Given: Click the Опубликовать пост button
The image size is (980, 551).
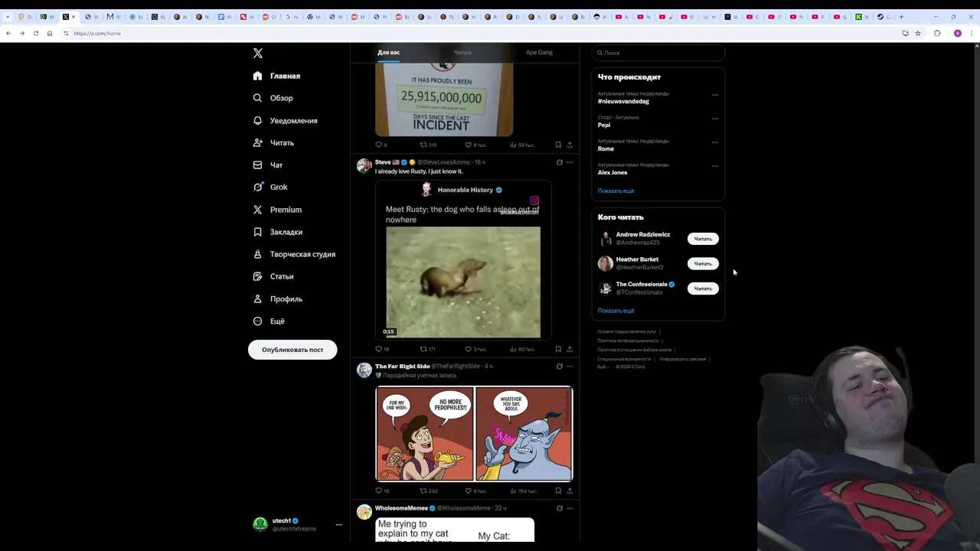Looking at the screenshot, I should coord(292,350).
